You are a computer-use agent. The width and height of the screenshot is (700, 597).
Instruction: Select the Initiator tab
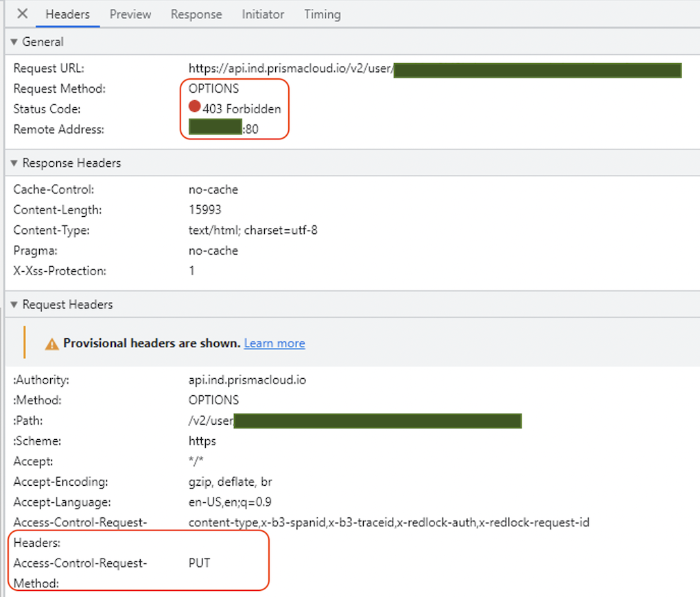[x=263, y=14]
